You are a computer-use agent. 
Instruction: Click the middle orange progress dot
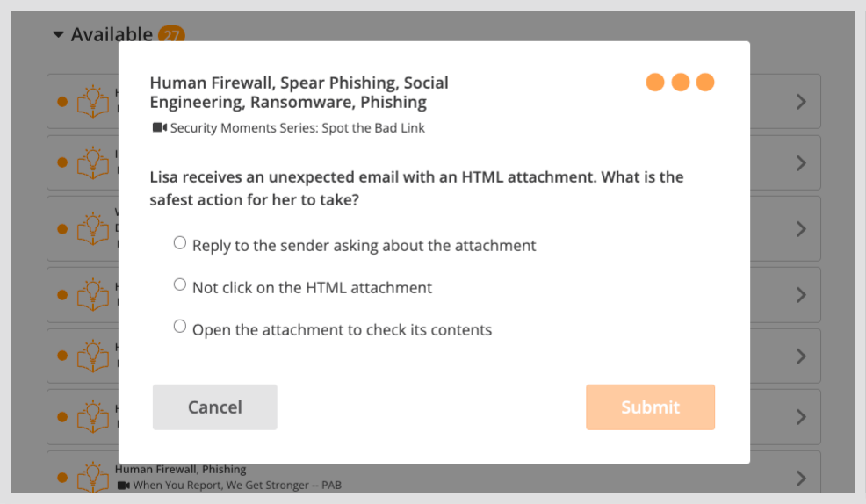pyautogui.click(x=681, y=83)
